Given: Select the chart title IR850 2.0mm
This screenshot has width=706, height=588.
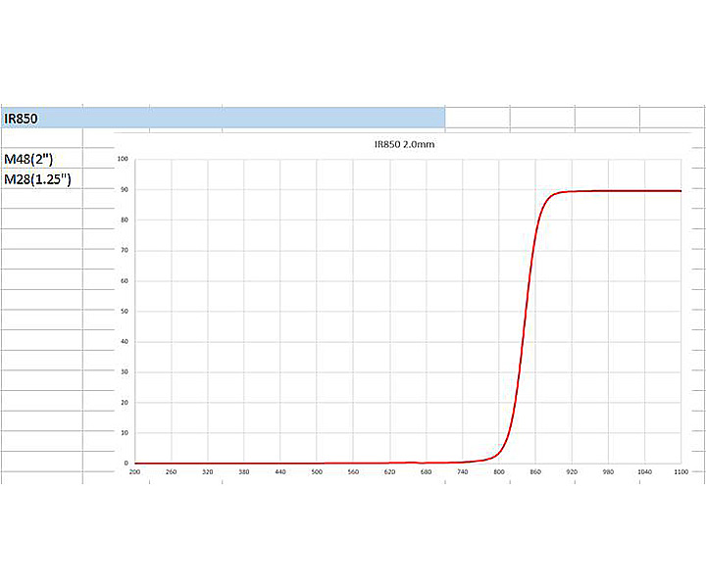Looking at the screenshot, I should [404, 144].
